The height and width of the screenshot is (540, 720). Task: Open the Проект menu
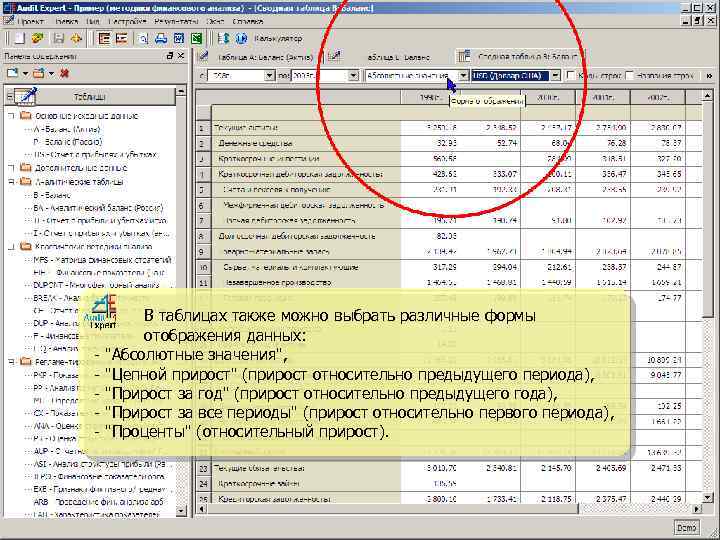pyautogui.click(x=30, y=21)
